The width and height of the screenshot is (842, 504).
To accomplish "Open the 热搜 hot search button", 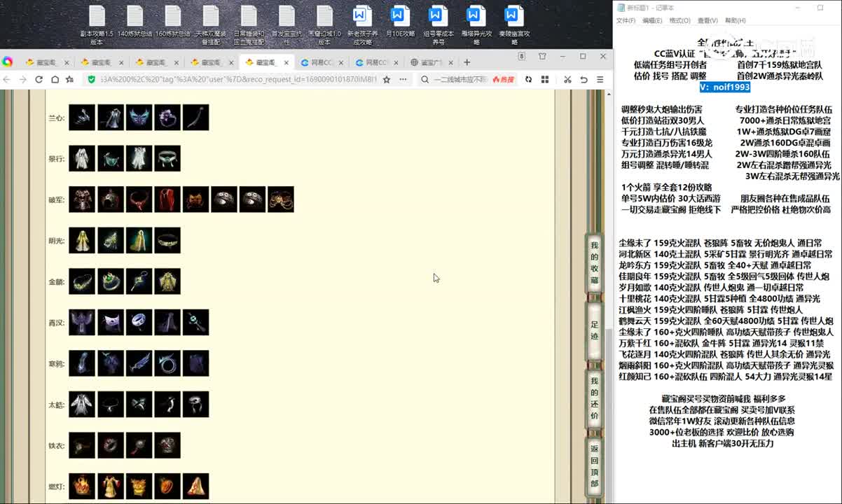I will (x=504, y=80).
